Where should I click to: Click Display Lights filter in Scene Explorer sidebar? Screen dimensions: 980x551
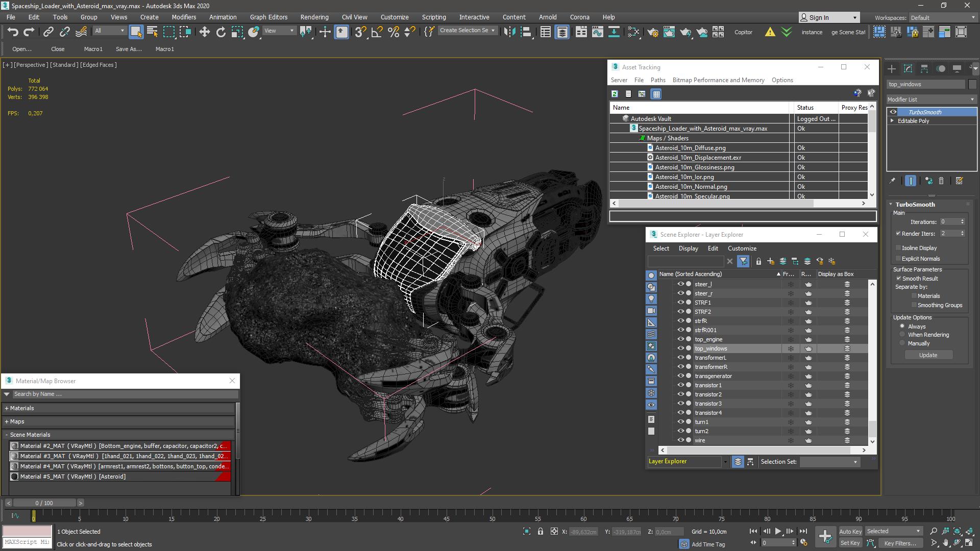pyautogui.click(x=651, y=299)
